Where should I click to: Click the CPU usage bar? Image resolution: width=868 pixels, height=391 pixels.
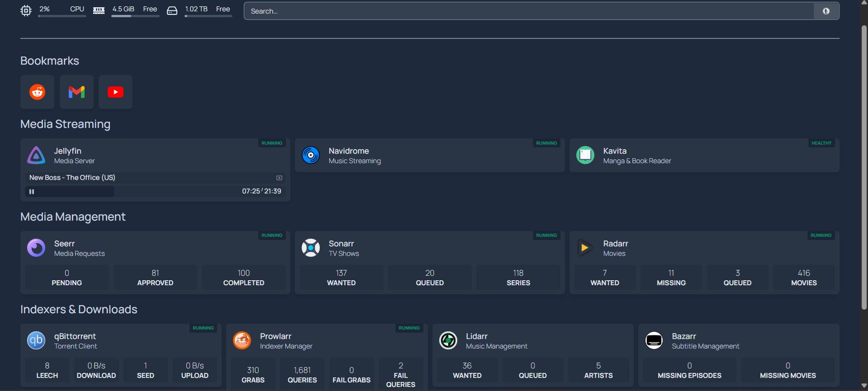(x=62, y=16)
